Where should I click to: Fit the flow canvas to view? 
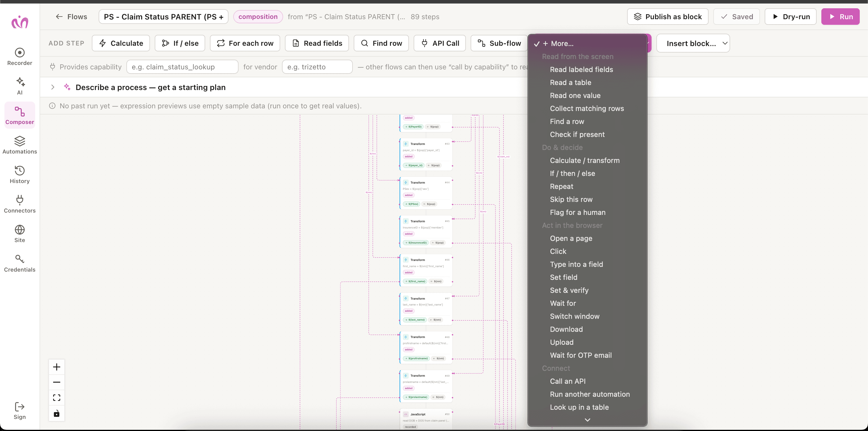57,398
